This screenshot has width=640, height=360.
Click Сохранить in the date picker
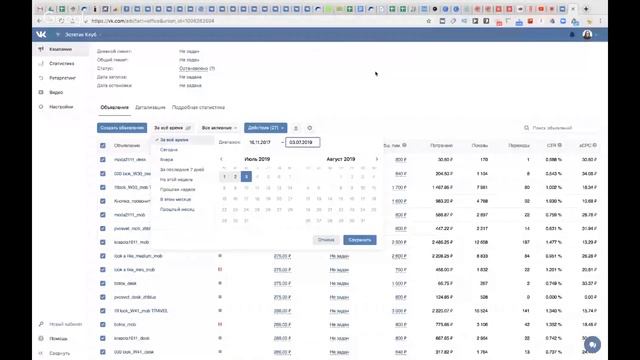(x=360, y=240)
